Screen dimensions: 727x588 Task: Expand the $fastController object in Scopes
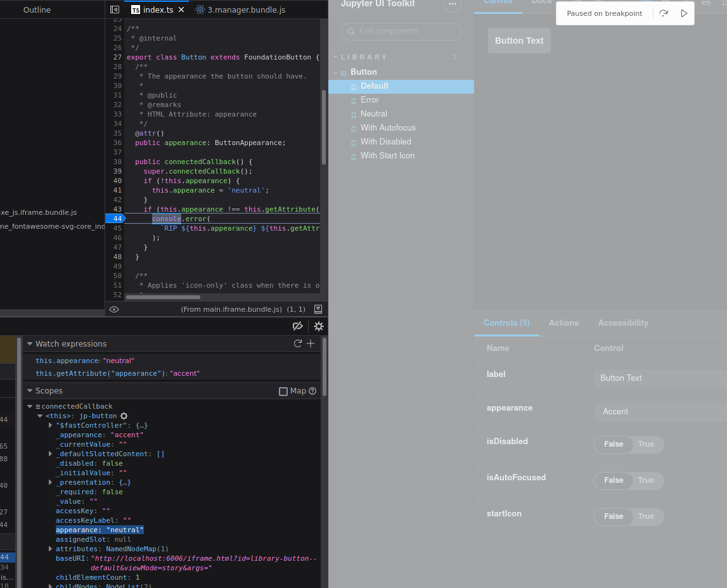tap(51, 425)
